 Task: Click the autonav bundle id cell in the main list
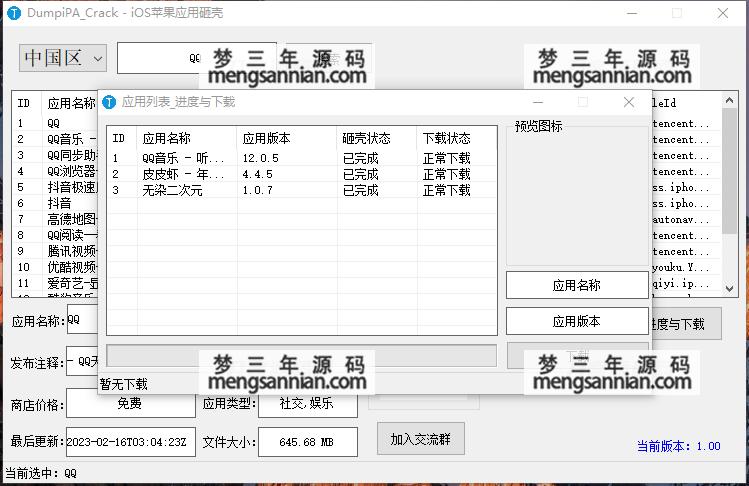click(x=681, y=220)
